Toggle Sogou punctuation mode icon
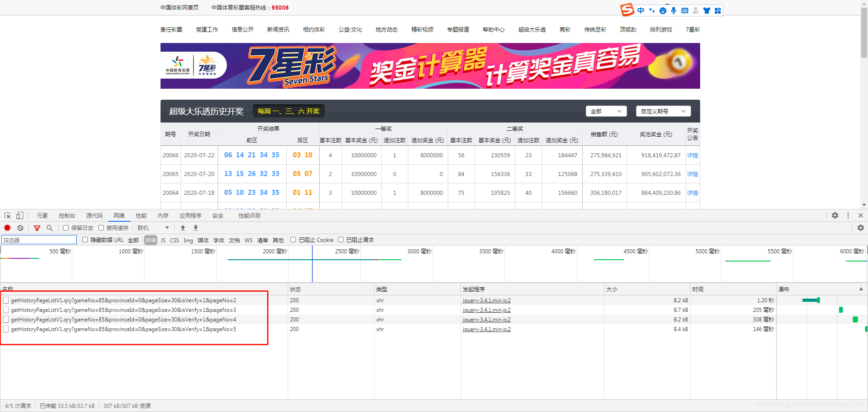 [x=652, y=11]
